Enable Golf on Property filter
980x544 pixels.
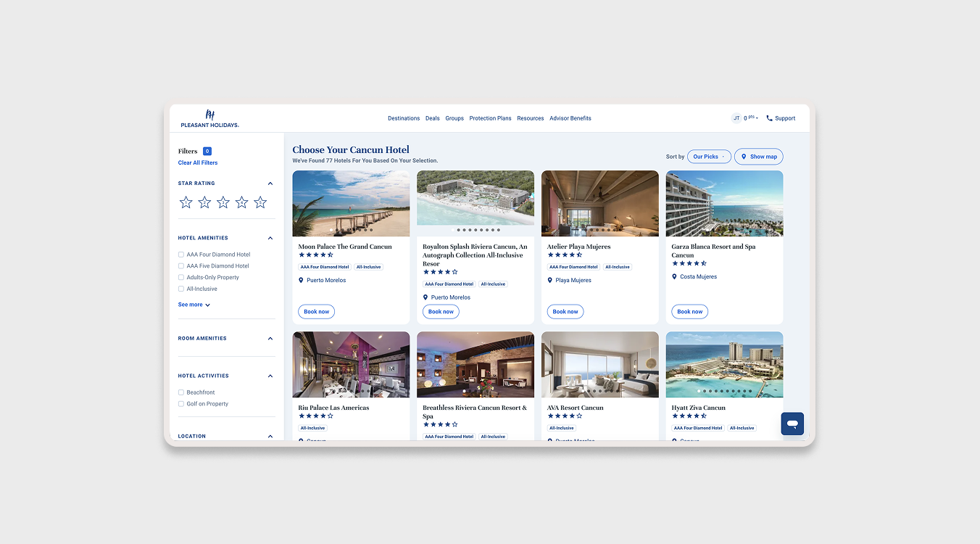tap(181, 404)
